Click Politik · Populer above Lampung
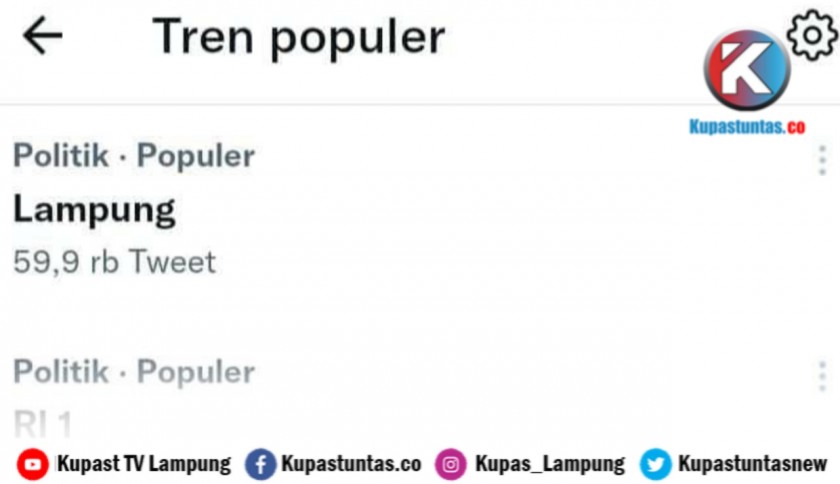 (x=133, y=156)
